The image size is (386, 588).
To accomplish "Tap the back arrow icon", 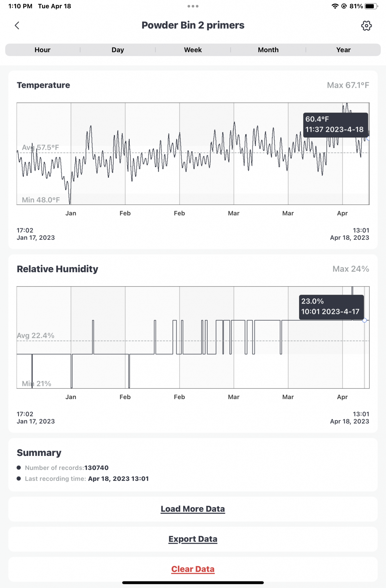I will 17,26.
